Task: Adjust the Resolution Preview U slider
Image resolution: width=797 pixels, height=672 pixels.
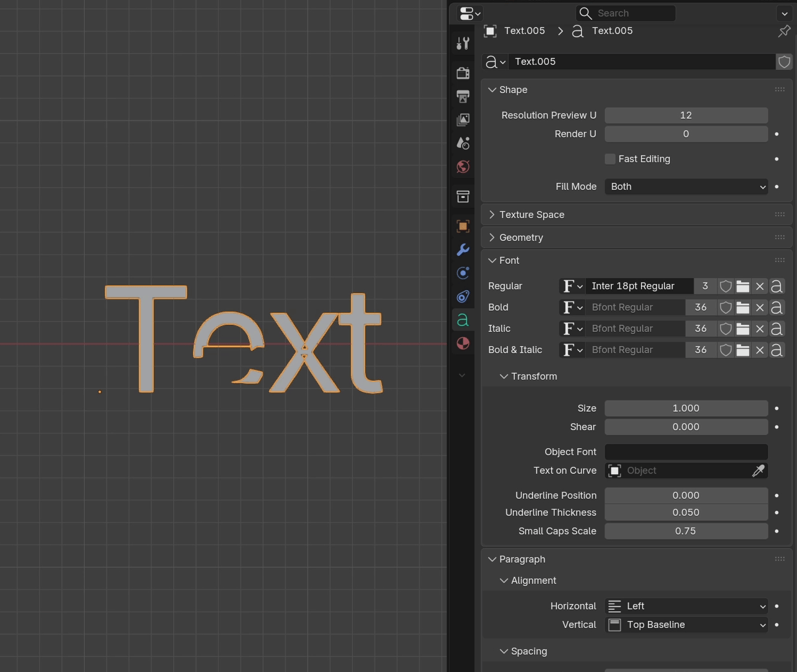Action: point(686,115)
